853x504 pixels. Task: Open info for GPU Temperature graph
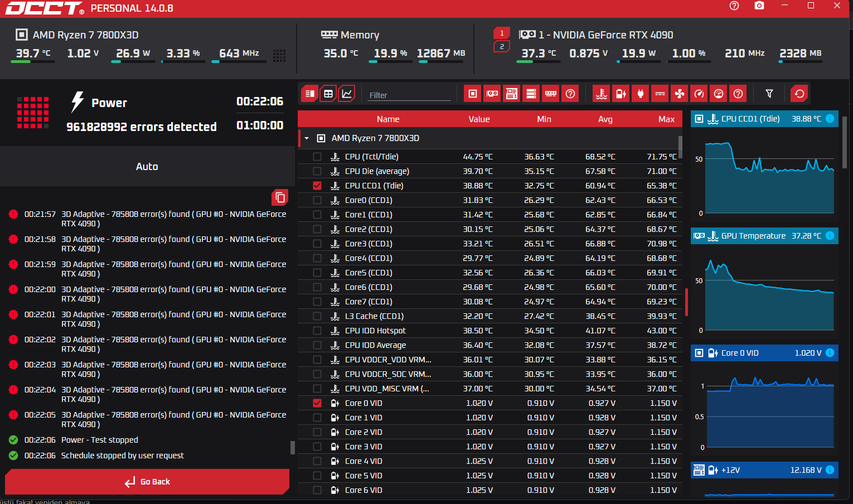click(830, 236)
